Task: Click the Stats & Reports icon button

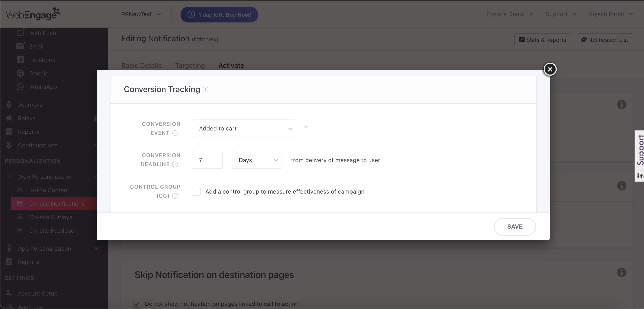Action: click(543, 40)
